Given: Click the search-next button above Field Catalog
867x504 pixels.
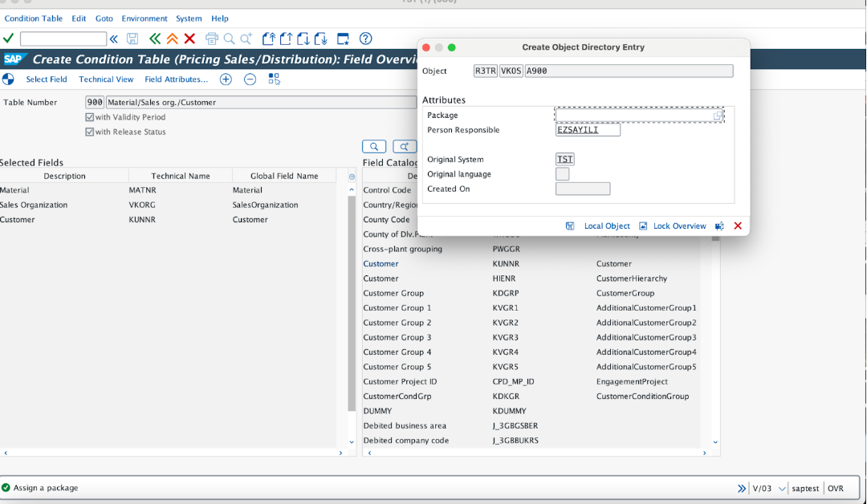Looking at the screenshot, I should 405,146.
